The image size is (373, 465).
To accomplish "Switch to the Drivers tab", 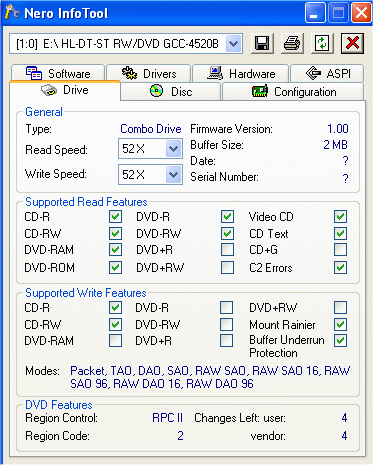I will click(149, 73).
